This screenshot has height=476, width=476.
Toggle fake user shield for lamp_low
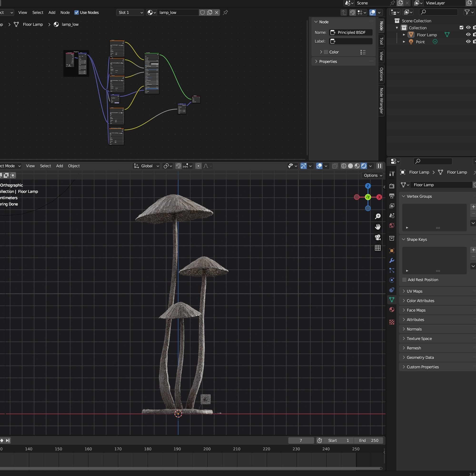(202, 12)
